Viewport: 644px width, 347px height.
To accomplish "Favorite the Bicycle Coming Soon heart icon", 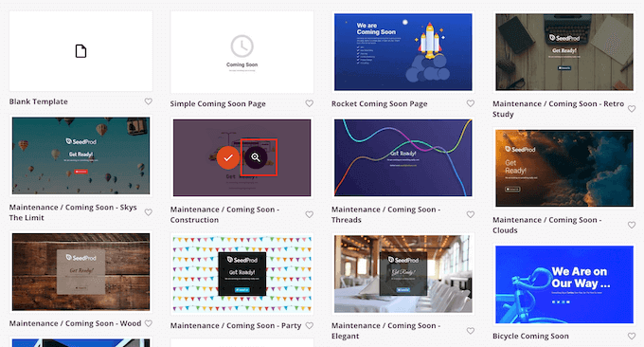I will pos(632,337).
